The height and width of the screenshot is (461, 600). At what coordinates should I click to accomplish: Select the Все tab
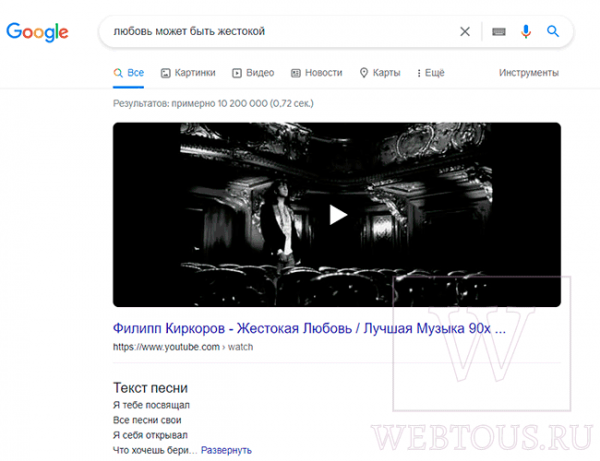129,73
